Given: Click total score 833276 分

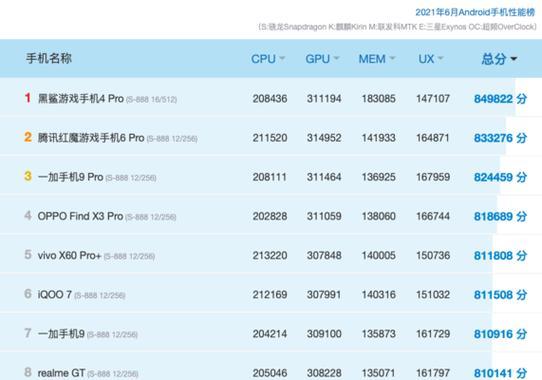Looking at the screenshot, I should [500, 138].
